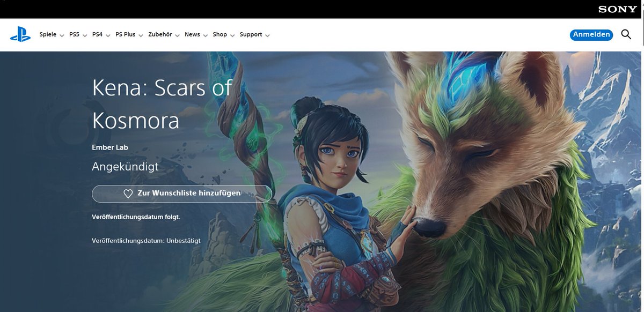Open the Zubehör menu

coord(160,34)
